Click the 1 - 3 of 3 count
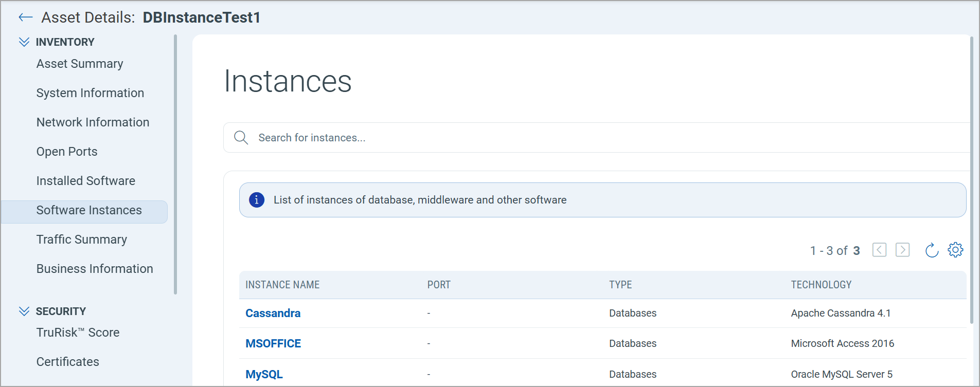Screen dimensions: 980x387 pyautogui.click(x=835, y=250)
